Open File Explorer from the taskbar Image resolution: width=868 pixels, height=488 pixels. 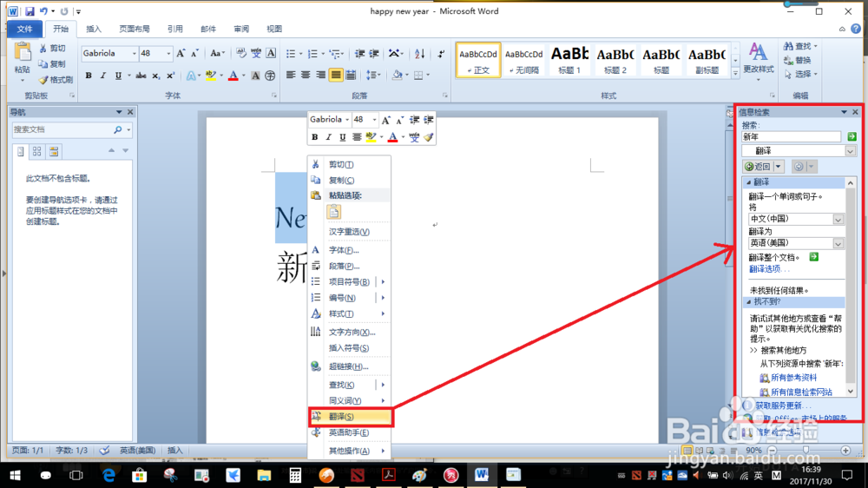point(264,475)
